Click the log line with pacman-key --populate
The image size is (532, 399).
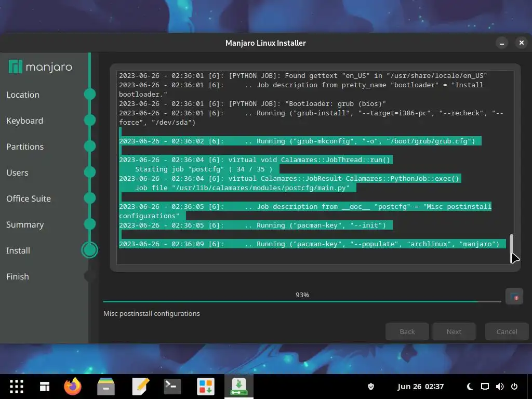click(312, 244)
